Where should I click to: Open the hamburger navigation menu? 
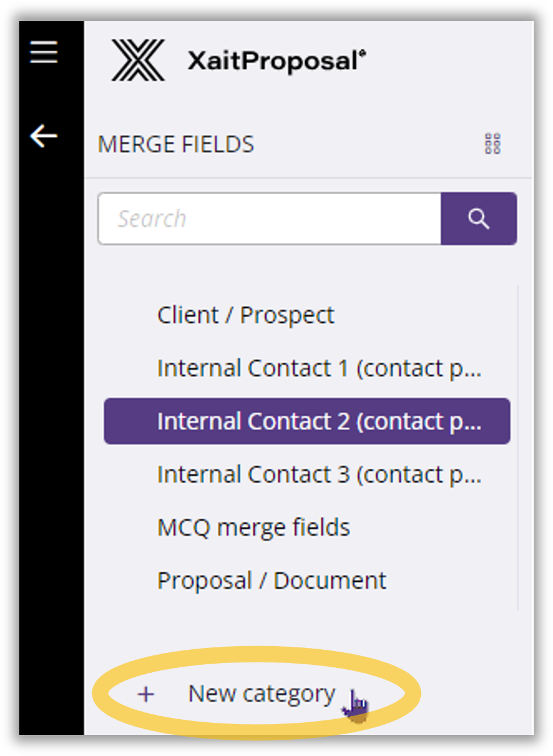(x=42, y=52)
